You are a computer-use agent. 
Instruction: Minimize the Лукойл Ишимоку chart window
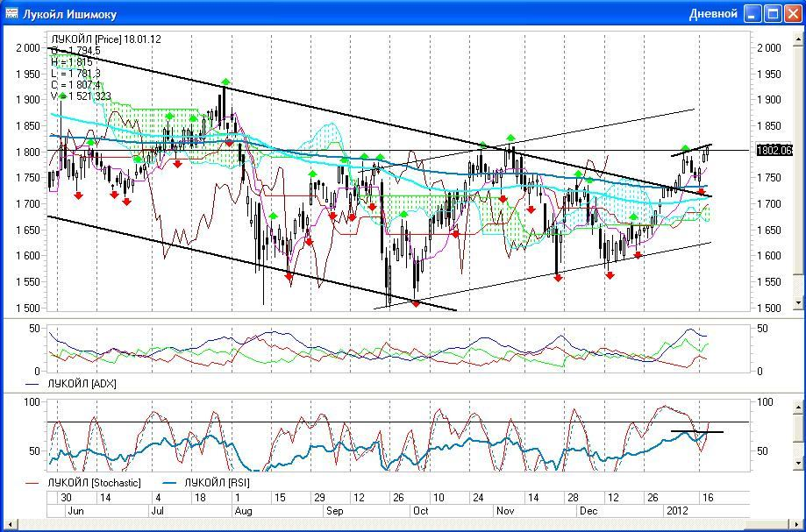click(x=753, y=14)
